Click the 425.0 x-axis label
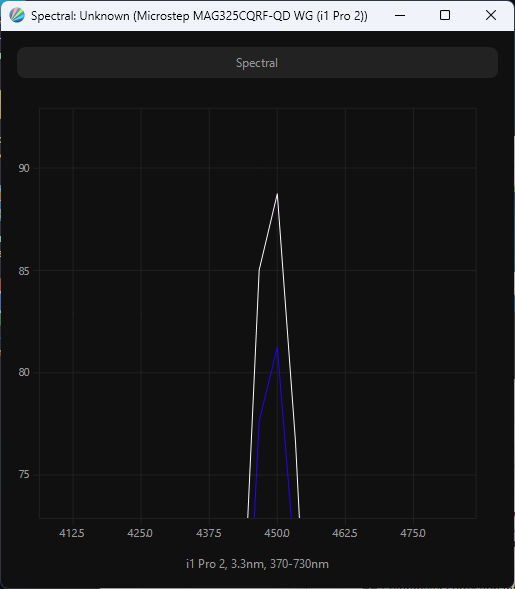The width and height of the screenshot is (515, 589). (140, 533)
